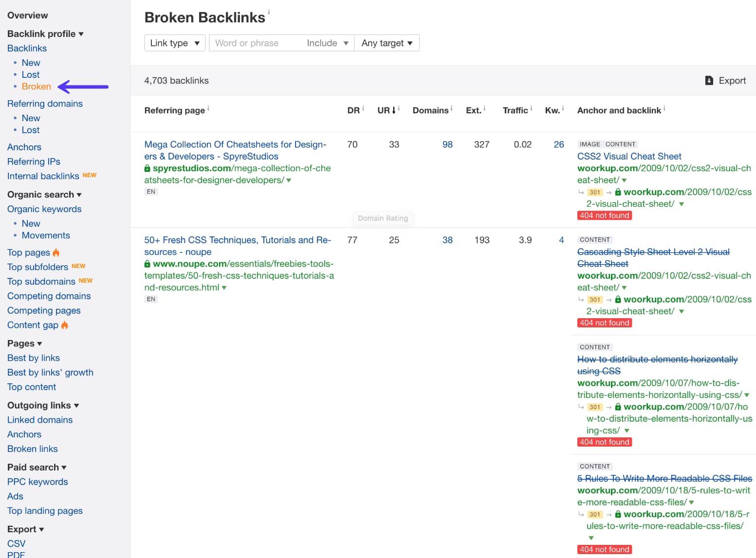Click the fire icon next to Top pages
The height and width of the screenshot is (558, 756).
pyautogui.click(x=55, y=252)
